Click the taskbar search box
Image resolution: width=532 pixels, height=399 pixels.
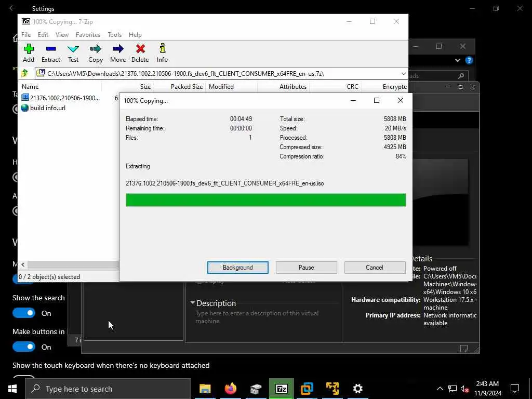(x=108, y=389)
